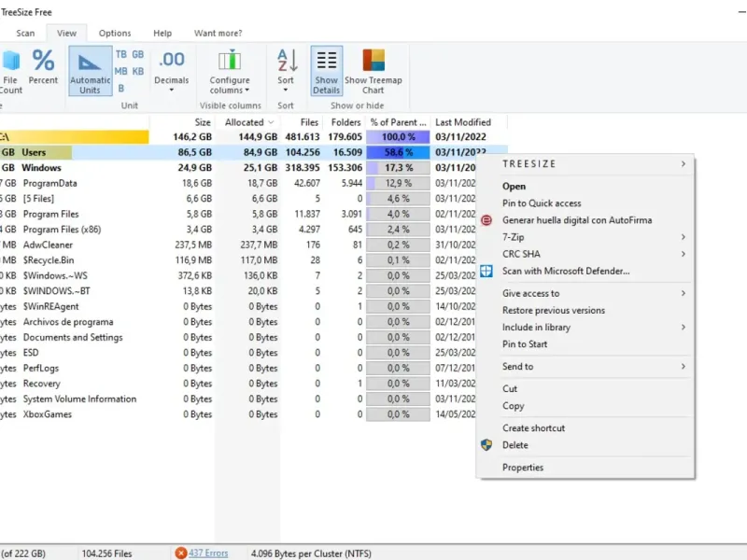Viewport: 747px width, 560px height.
Task: Sort by % of Parent column header
Action: coord(399,122)
